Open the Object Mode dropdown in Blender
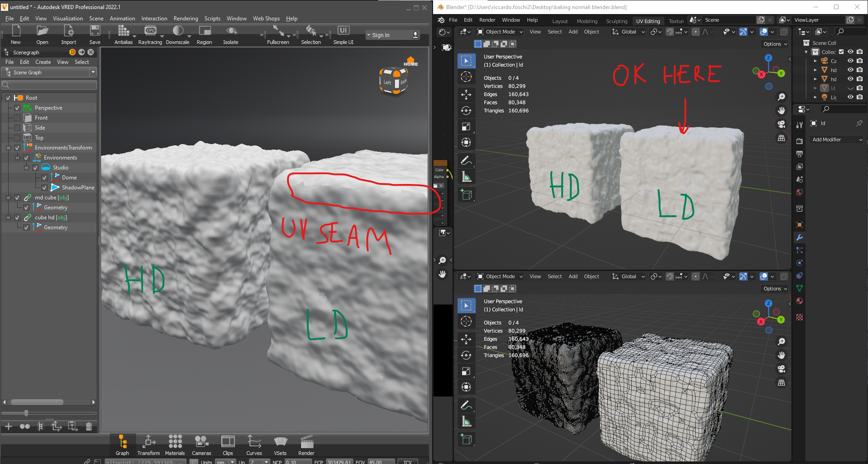 click(499, 31)
